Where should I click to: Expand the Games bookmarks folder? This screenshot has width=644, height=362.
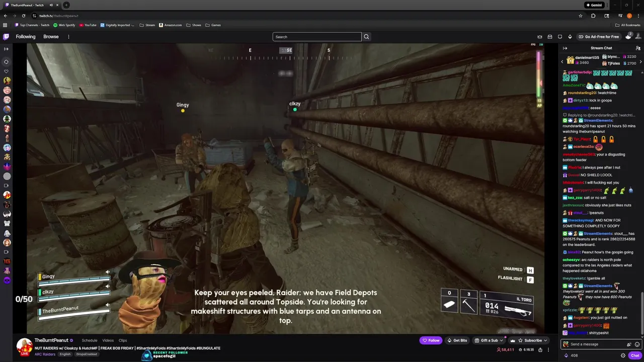[x=213, y=25]
